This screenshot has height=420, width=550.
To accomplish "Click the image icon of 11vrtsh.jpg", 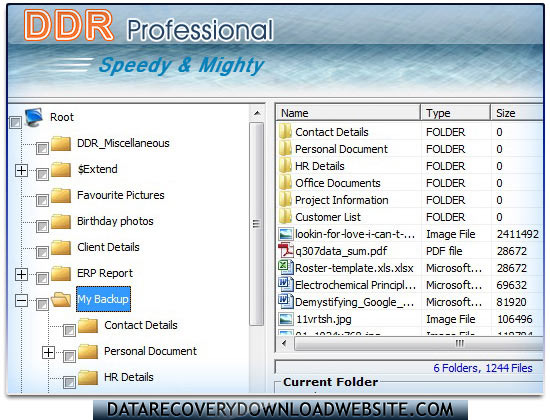I will point(286,319).
